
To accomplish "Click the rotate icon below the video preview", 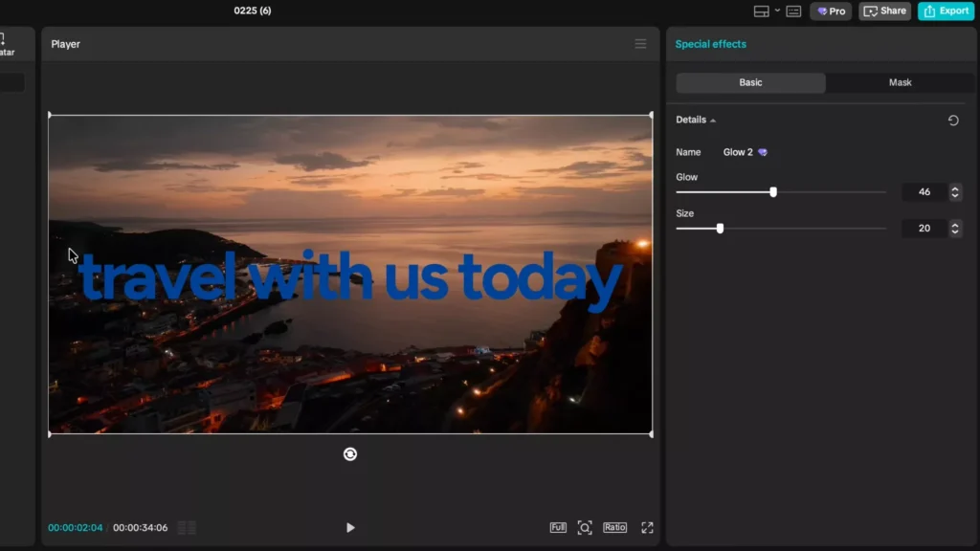I will (x=350, y=453).
